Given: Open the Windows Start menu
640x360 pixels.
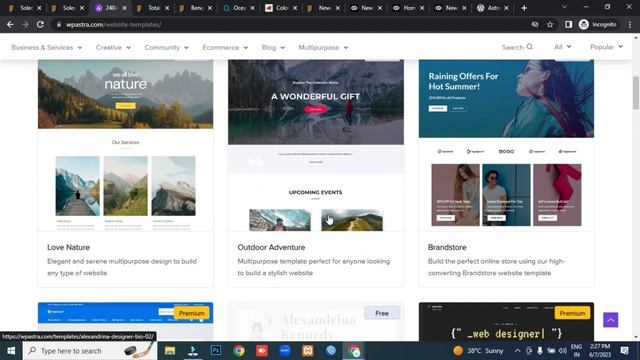Looking at the screenshot, I should click(x=11, y=351).
